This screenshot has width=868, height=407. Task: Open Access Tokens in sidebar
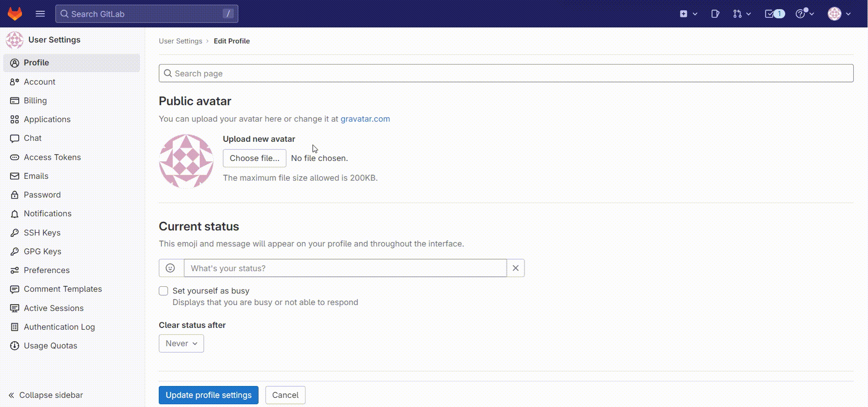pos(52,157)
